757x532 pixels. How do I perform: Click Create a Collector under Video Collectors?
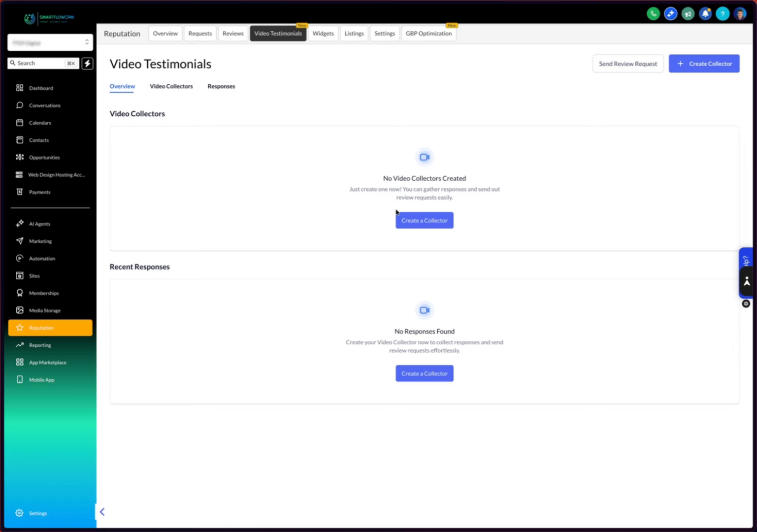point(425,220)
